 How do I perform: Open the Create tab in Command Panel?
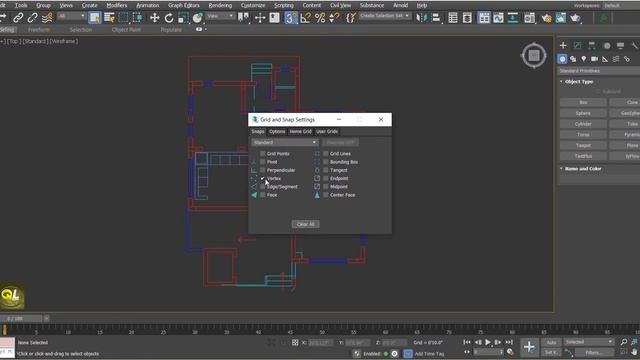tap(563, 45)
